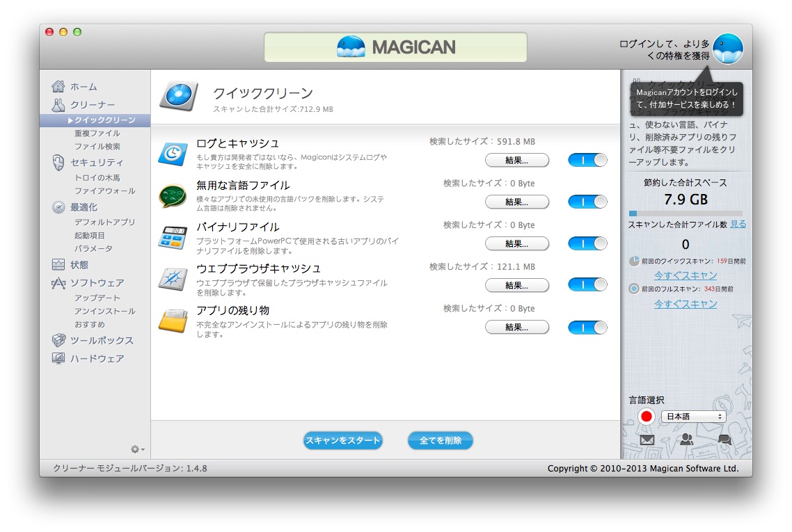Screen dimensions: 792x532
Task: Click the 見る link
Action: click(738, 224)
